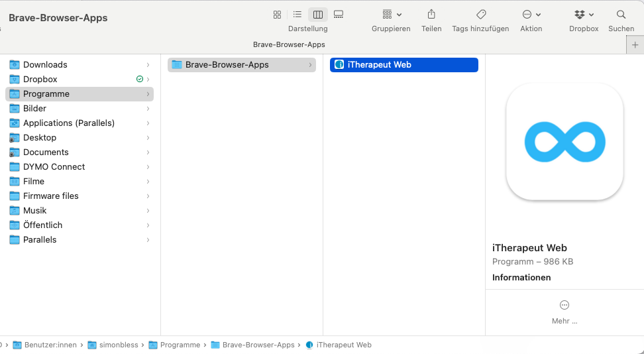Expand the Downloads folder chevron
The height and width of the screenshot is (354, 644).
pyautogui.click(x=148, y=65)
